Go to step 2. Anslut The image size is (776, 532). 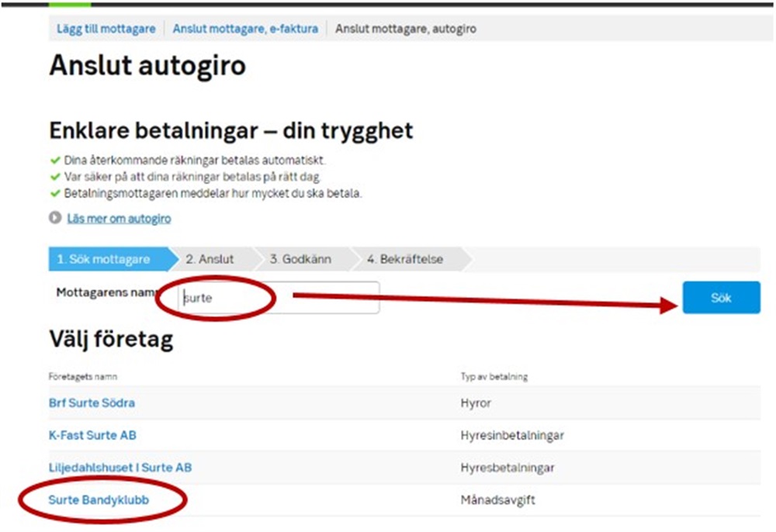(x=210, y=259)
